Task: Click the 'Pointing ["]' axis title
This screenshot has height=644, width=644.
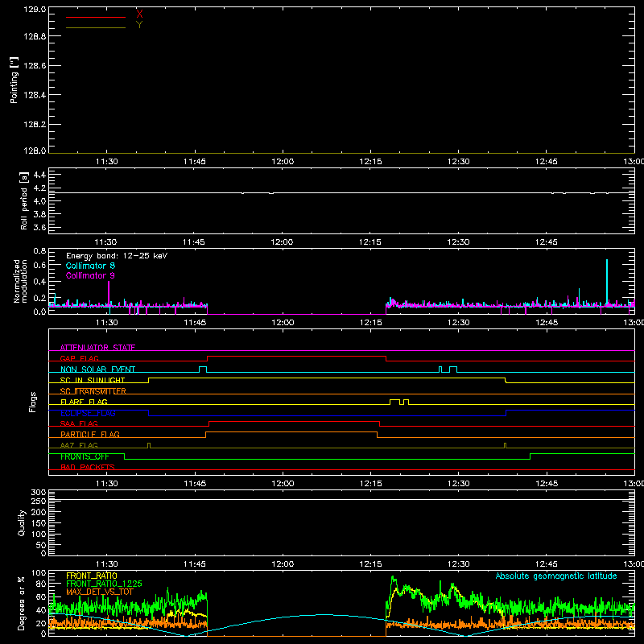Action: click(x=14, y=80)
